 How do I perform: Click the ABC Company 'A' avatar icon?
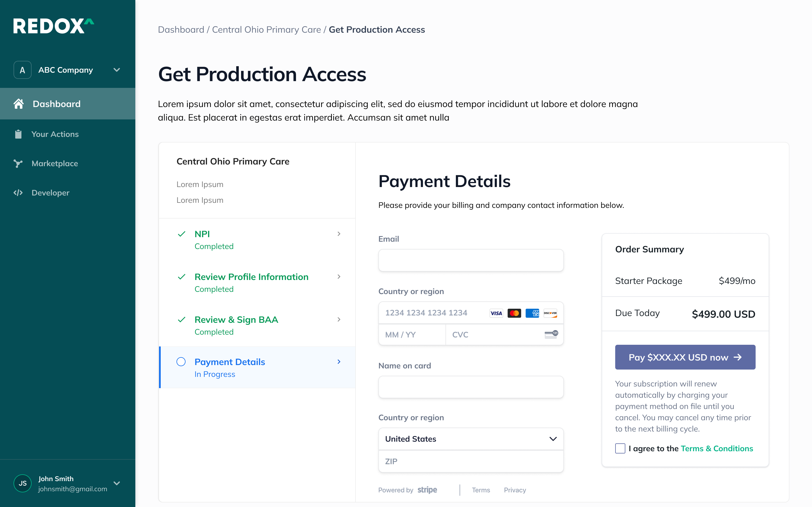pos(23,70)
